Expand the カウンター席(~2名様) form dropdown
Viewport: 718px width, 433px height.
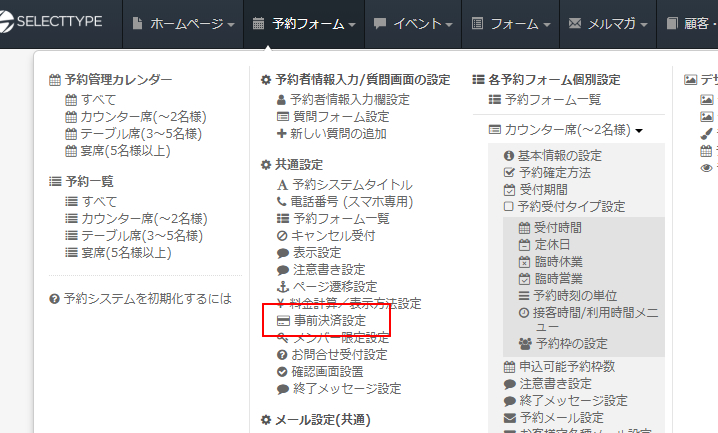pos(566,130)
